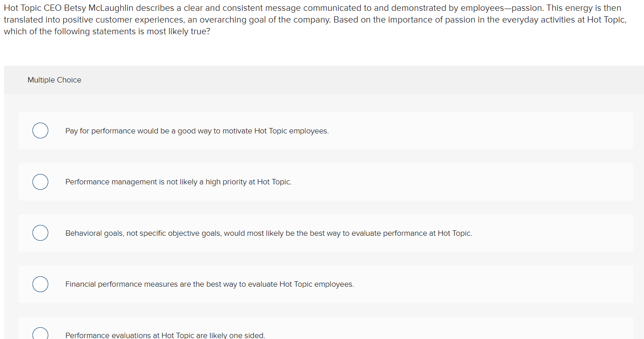Click the 'Performance management' answer text row
Image resolution: width=644 pixels, height=339 pixels.
pos(178,182)
